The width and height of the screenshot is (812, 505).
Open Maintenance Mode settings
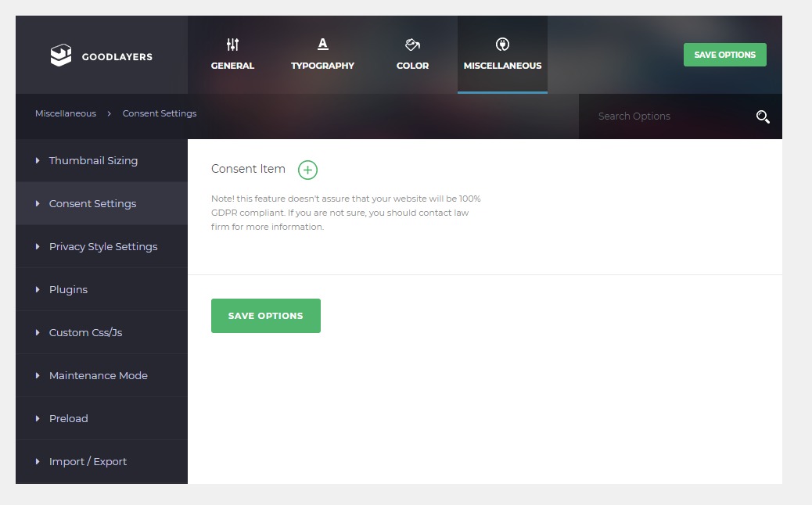102,375
